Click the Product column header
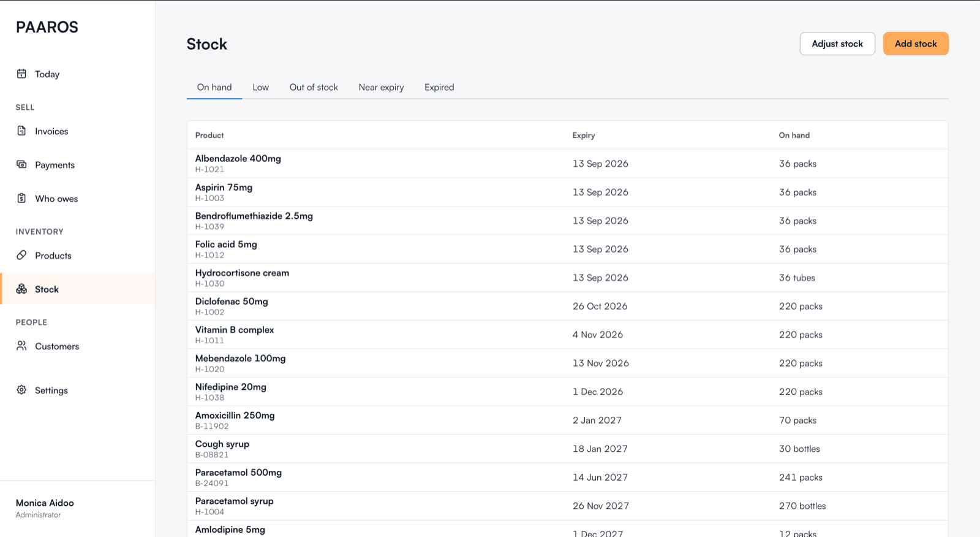Viewport: 980px width, 537px height. click(209, 135)
